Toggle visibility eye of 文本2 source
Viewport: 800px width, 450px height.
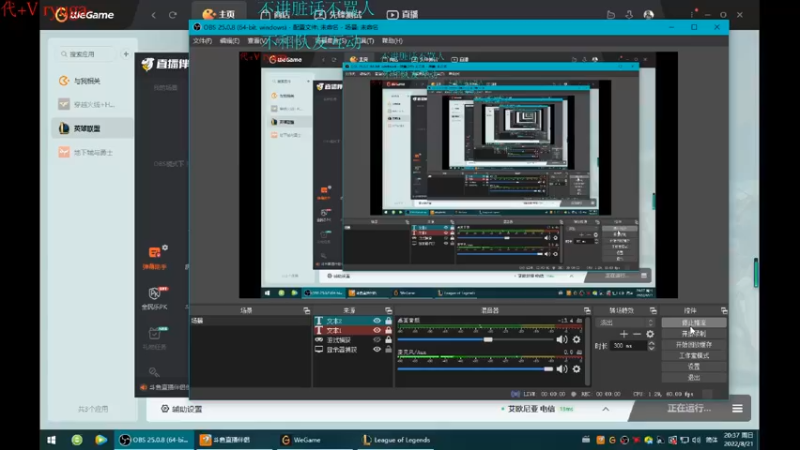pyautogui.click(x=377, y=321)
